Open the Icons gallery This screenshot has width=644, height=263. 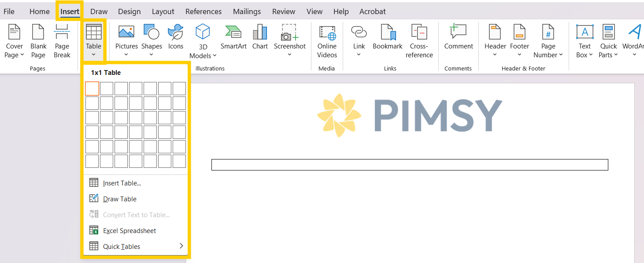click(175, 40)
